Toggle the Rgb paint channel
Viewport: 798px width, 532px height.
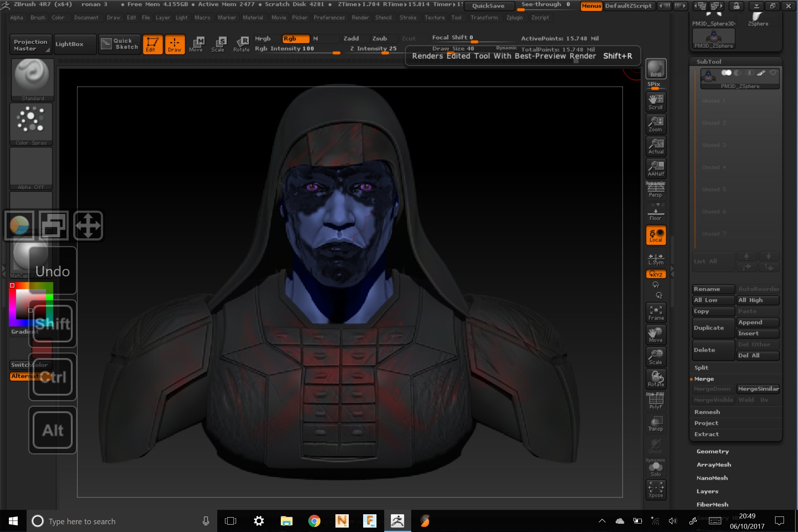296,38
